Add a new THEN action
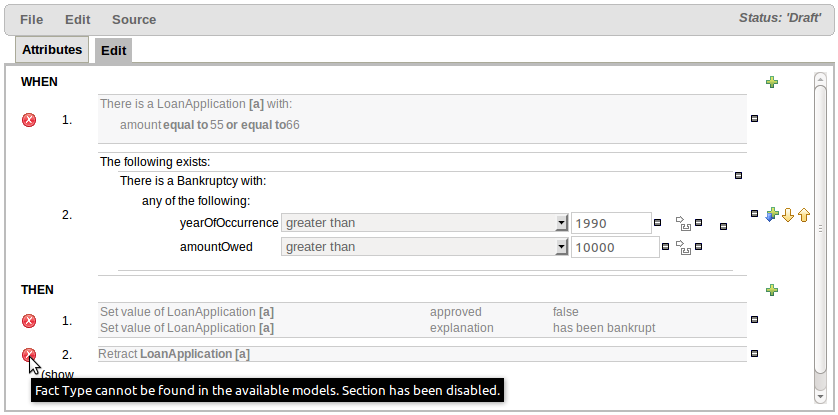 click(771, 290)
